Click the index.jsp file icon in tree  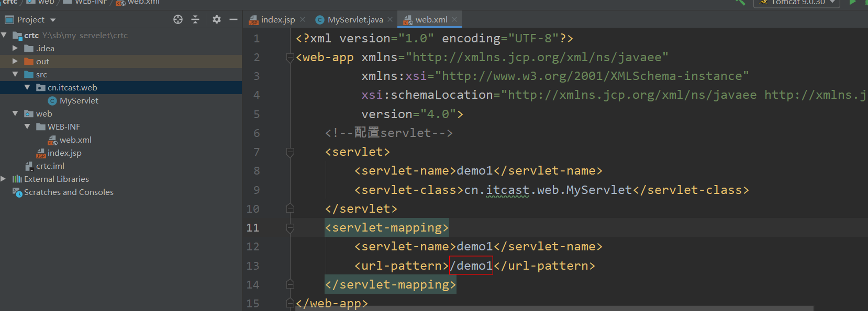tap(41, 153)
